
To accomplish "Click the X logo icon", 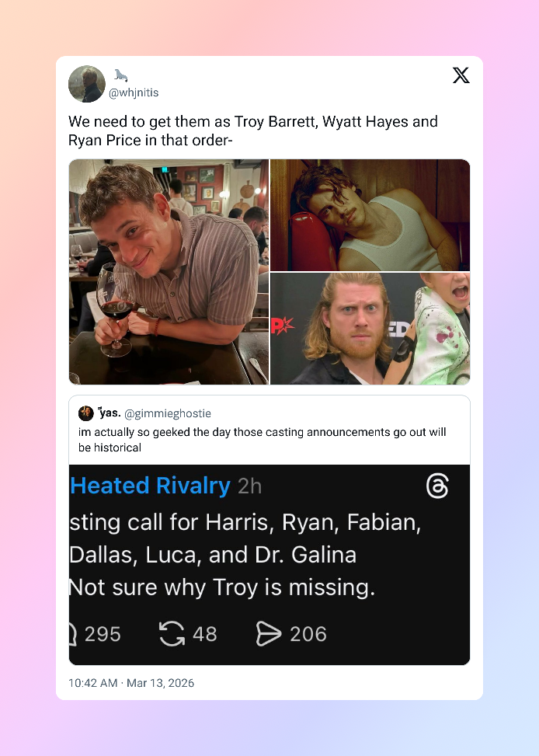I will tap(461, 75).
